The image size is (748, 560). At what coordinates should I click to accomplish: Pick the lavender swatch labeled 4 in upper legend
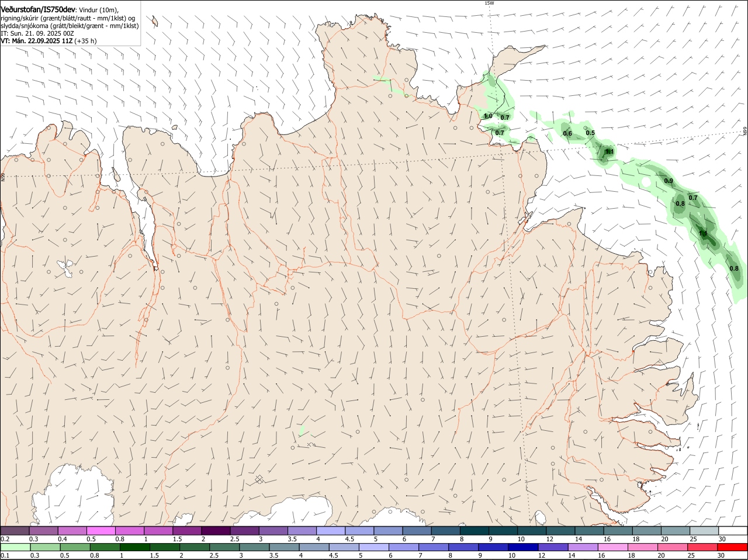(331, 531)
